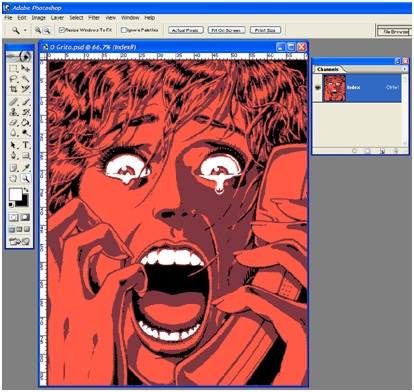
Task: Select the Hand tool
Action: tap(14, 178)
